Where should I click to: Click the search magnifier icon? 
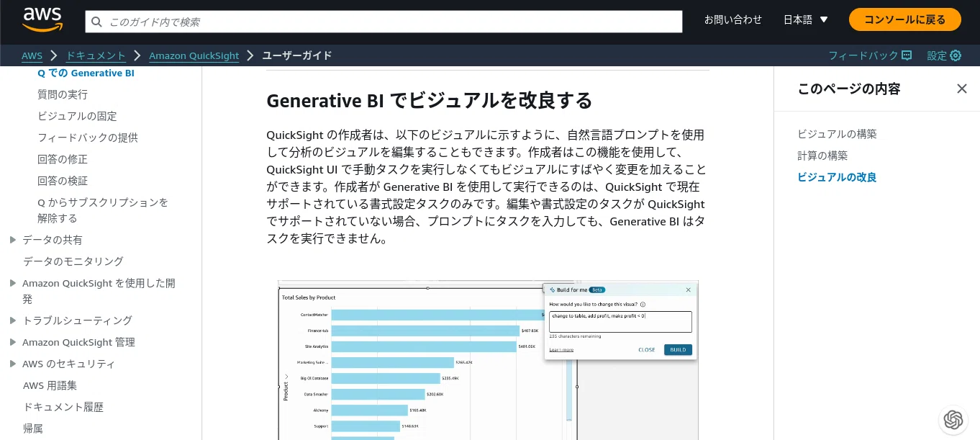coord(97,22)
